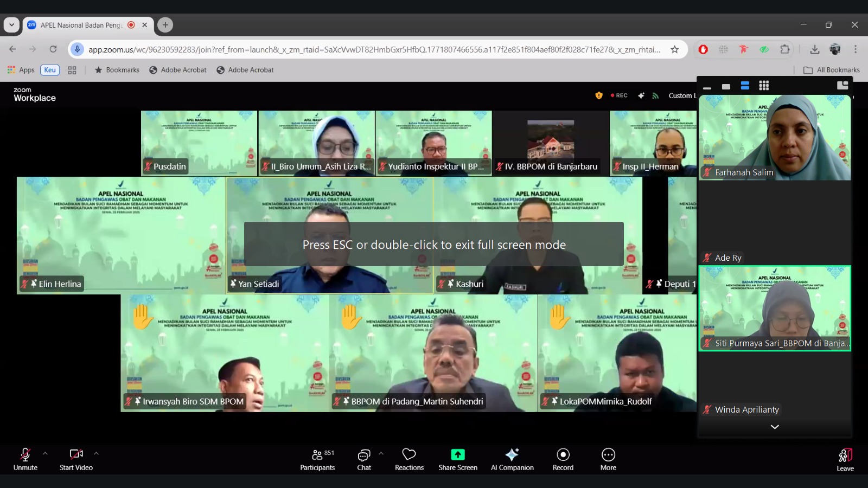Viewport: 868px width, 488px height.
Task: Click the yellow encryption shield icon
Action: [599, 95]
